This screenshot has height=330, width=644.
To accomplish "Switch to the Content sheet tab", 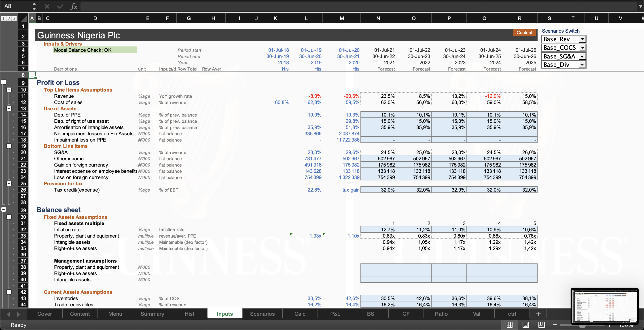I will pyautogui.click(x=80, y=314).
